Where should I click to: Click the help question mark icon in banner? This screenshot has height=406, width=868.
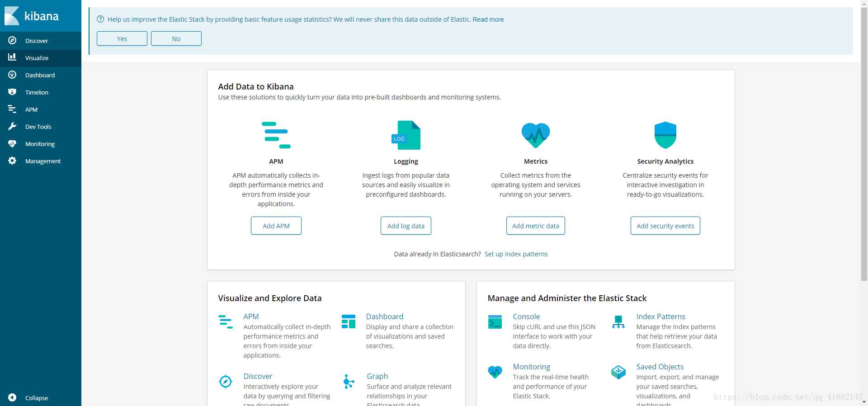[x=100, y=19]
